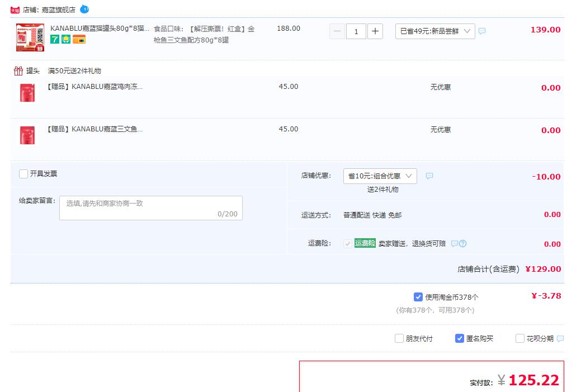Click the comment bubble icon beside 花呗分期

(560, 338)
